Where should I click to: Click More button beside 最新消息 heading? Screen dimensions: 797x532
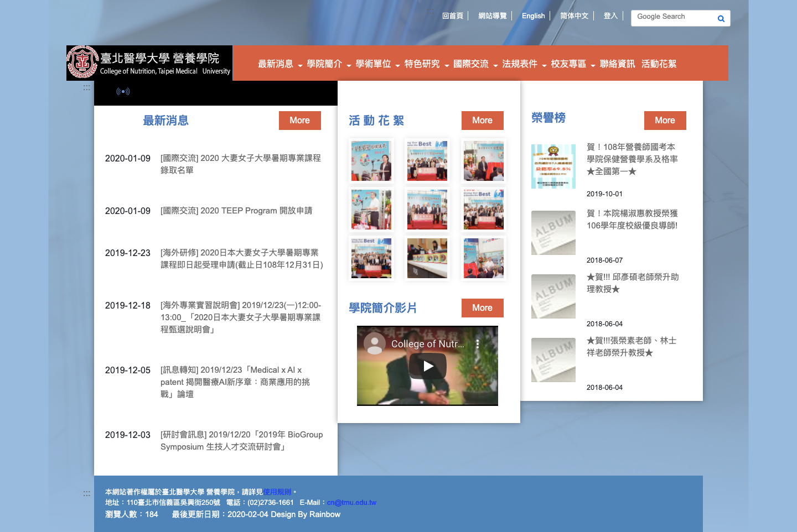pyautogui.click(x=299, y=121)
